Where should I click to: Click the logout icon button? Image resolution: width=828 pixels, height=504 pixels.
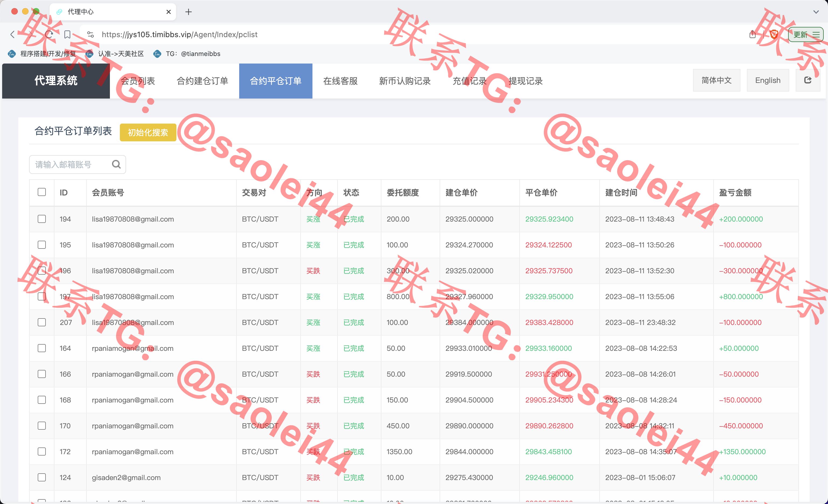pos(808,80)
